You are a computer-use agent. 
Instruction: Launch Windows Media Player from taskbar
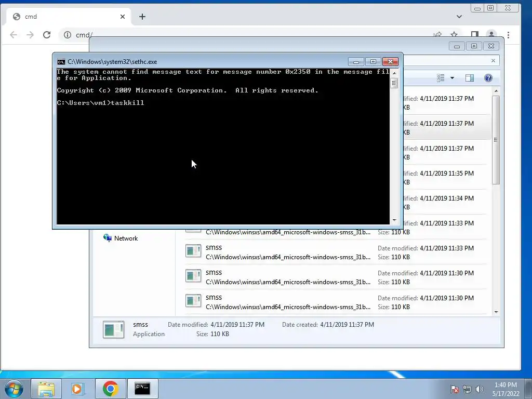coord(78,389)
